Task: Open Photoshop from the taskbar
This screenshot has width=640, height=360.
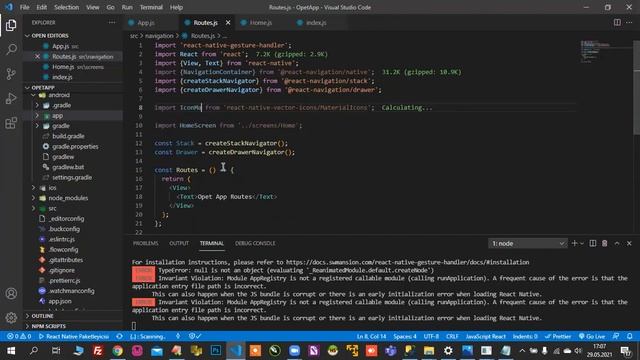Action: pyautogui.click(x=216, y=351)
